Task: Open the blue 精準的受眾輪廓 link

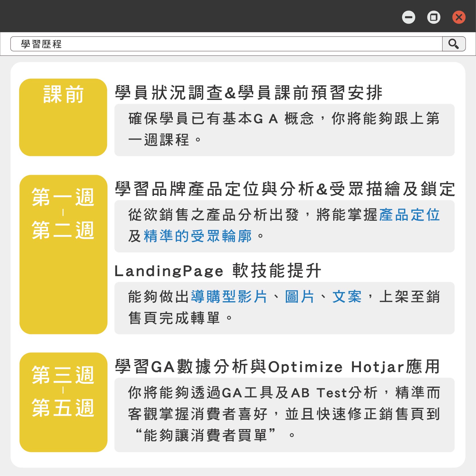Action: (198, 236)
